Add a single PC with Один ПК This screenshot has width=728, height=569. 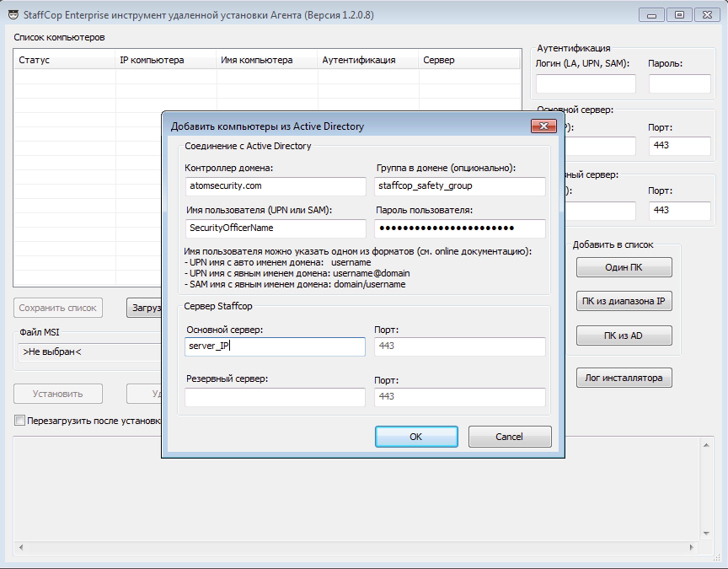click(624, 267)
